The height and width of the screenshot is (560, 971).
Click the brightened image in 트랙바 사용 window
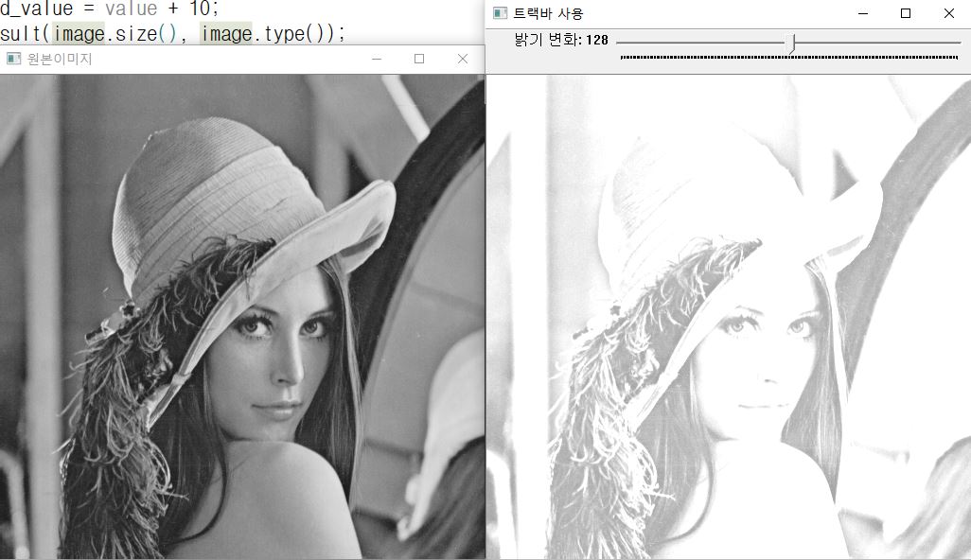coord(729,316)
